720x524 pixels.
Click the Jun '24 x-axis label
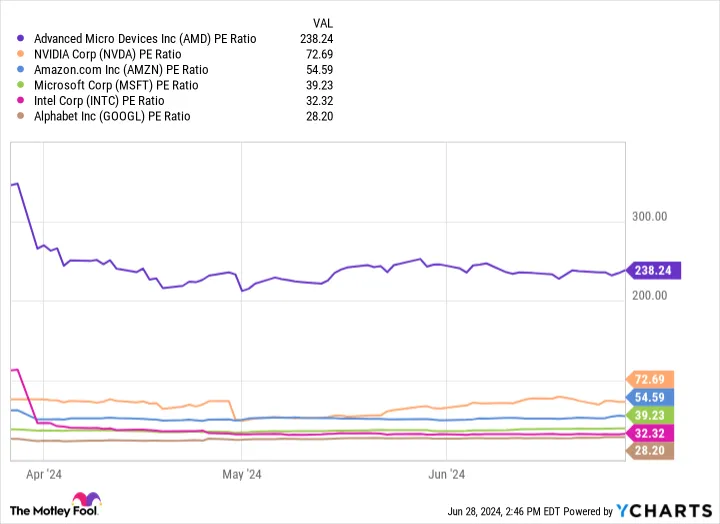[445, 475]
